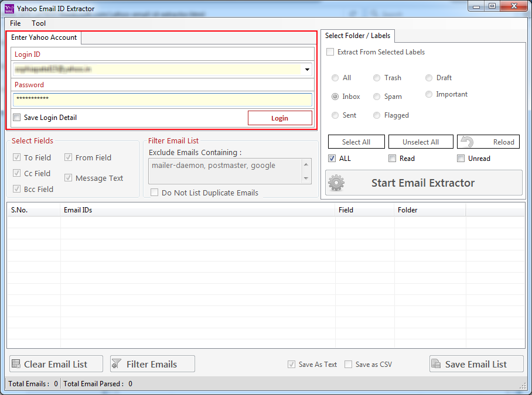The height and width of the screenshot is (395, 532).
Task: Check Extract From Selected Labels
Action: click(330, 52)
